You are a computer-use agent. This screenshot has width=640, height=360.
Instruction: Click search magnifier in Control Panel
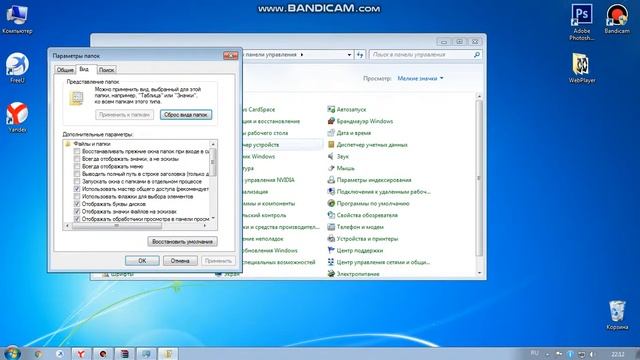(476, 54)
